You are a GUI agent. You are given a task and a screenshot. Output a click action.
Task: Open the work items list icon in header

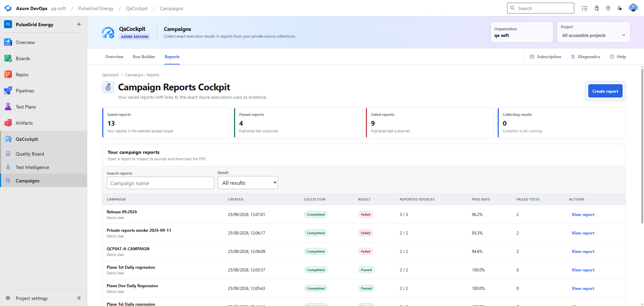click(585, 8)
